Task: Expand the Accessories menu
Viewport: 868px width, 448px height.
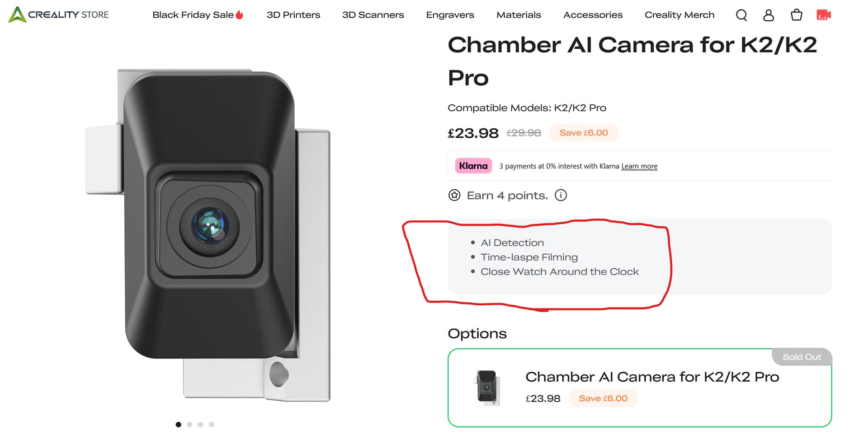Action: click(593, 15)
